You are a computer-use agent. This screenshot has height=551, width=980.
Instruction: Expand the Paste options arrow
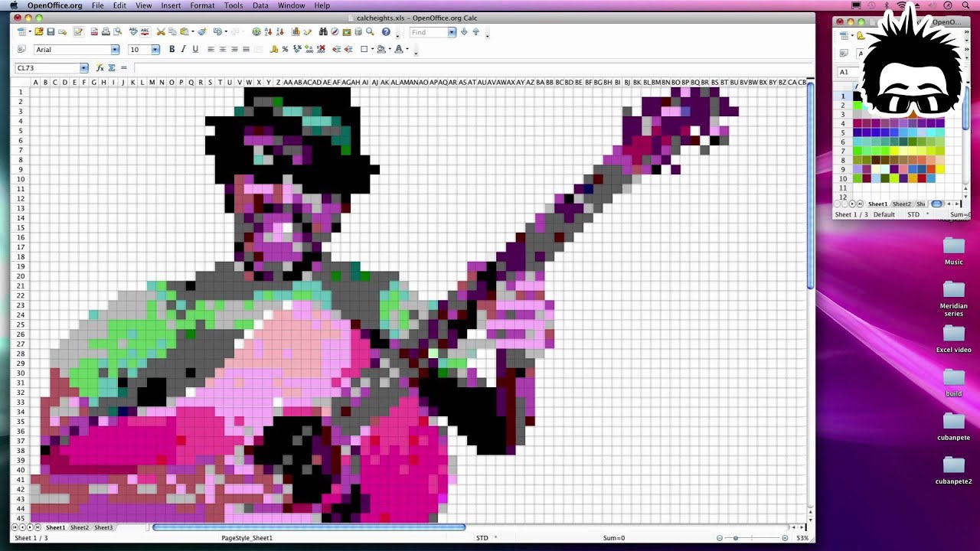[192, 32]
